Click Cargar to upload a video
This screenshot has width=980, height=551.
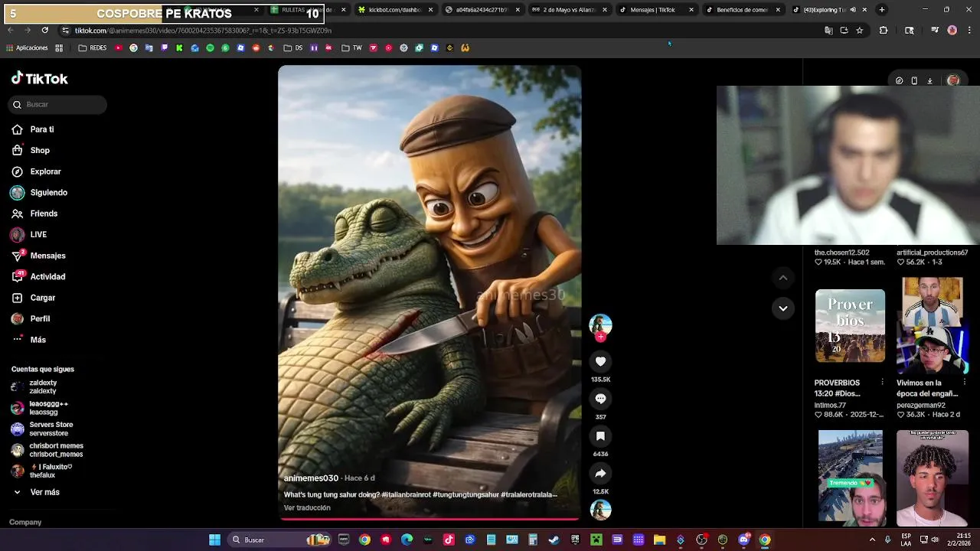[33, 298]
